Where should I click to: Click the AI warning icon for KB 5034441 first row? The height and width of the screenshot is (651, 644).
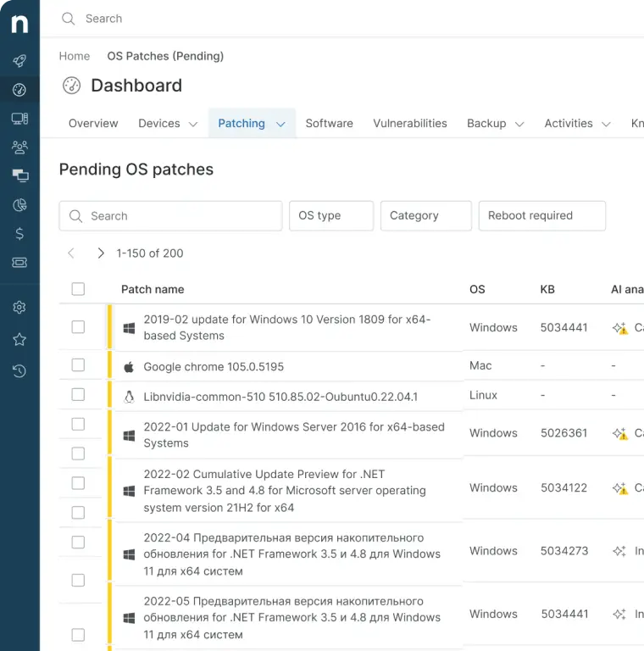coord(620,328)
